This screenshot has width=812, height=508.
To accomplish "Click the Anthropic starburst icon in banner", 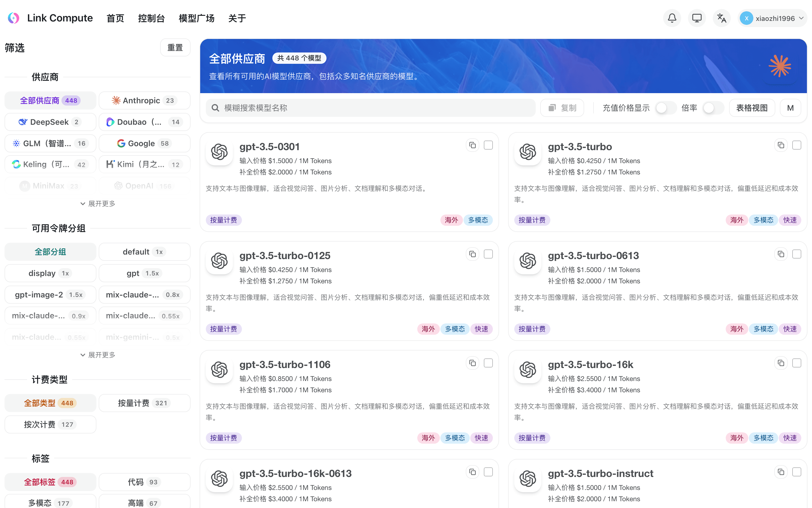I will point(780,66).
